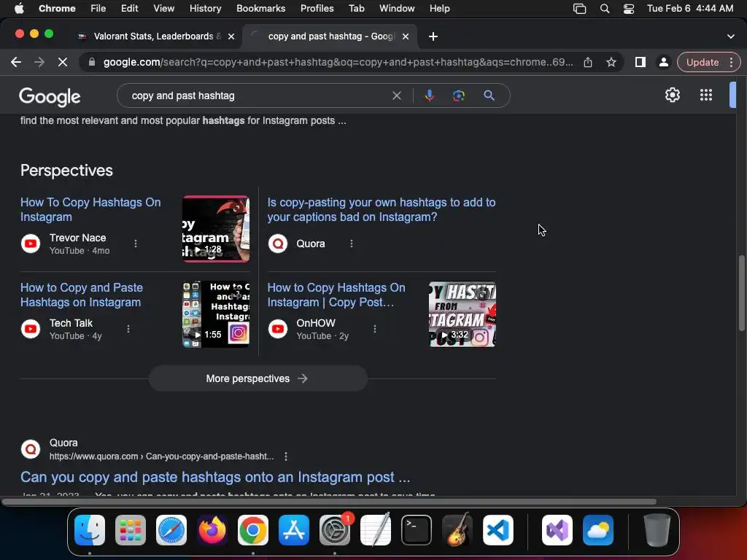Play Trevor Nace 1:28 video thumbnail

216,228
